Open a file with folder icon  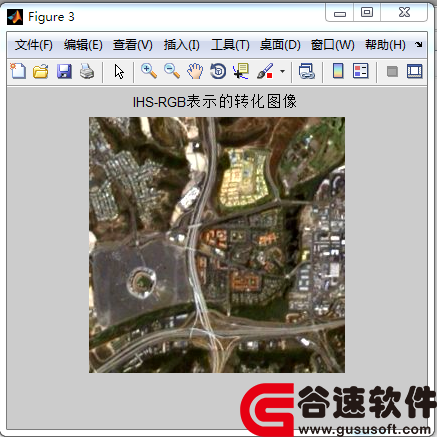(41, 71)
